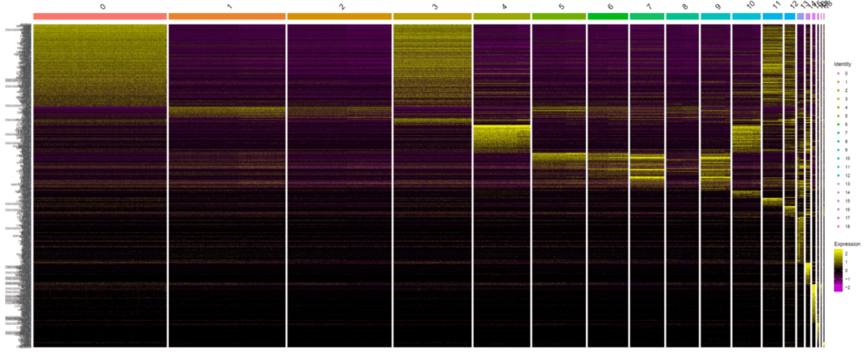The width and height of the screenshot is (868, 354).
Task: Click the rotated column label 10 above the bars
Action: click(750, 6)
